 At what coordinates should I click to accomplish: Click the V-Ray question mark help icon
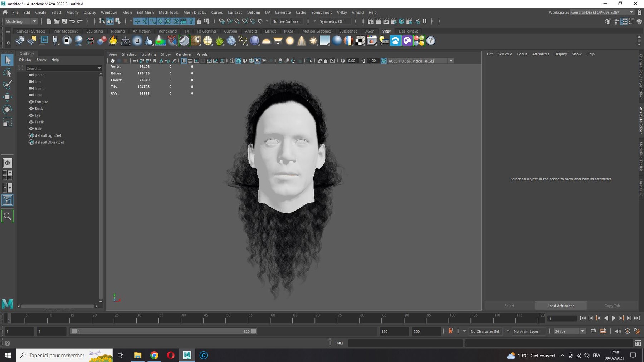431,41
